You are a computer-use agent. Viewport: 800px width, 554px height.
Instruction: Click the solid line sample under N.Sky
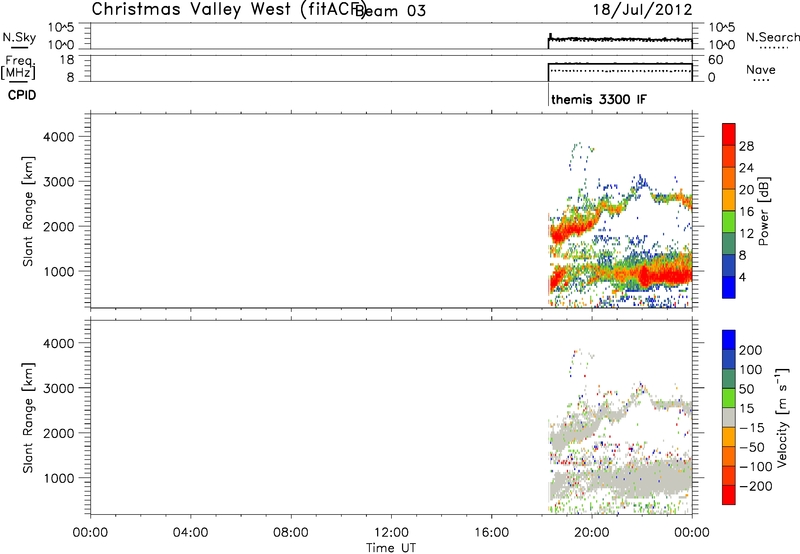click(x=19, y=48)
